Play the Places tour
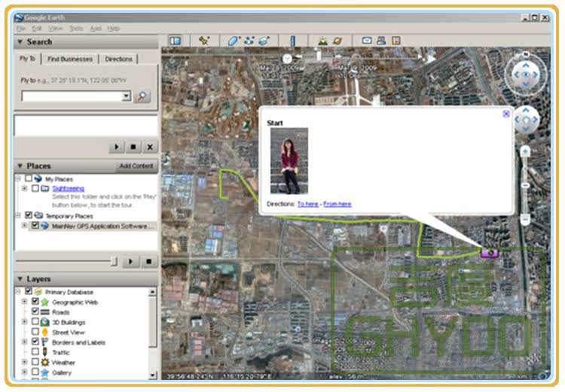Viewport: 565px width, 392px height. (x=130, y=262)
